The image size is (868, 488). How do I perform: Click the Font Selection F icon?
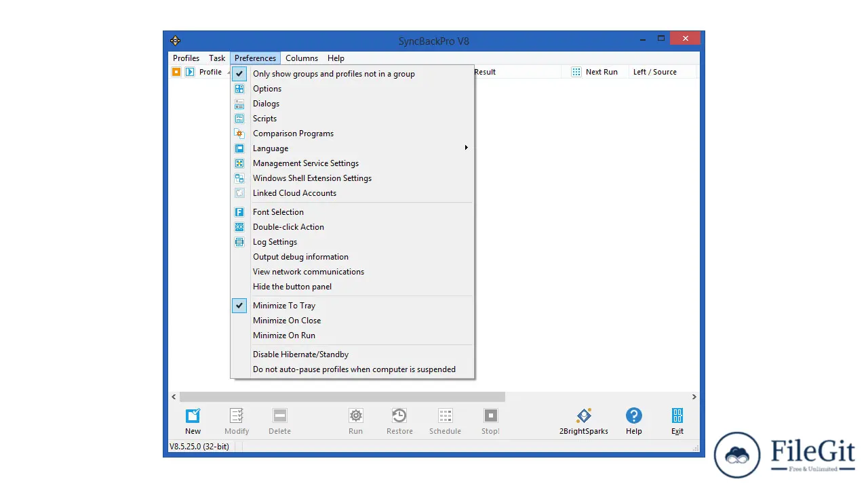[239, 212]
